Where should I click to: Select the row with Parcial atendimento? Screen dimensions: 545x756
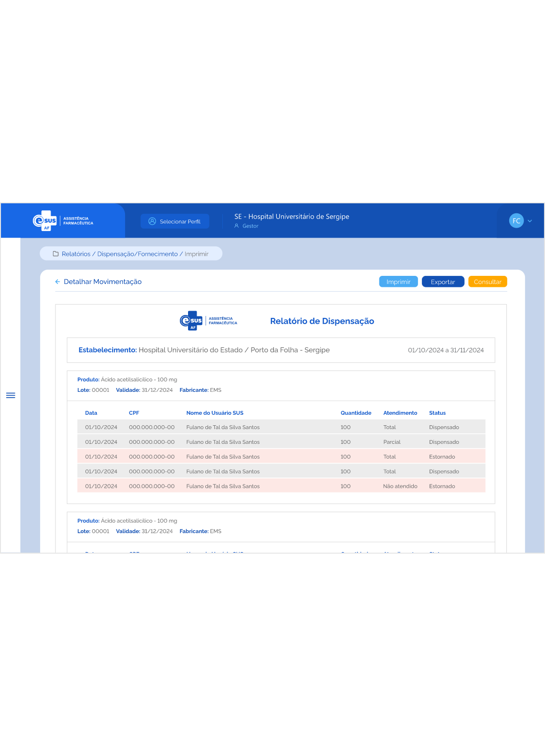[x=281, y=442]
